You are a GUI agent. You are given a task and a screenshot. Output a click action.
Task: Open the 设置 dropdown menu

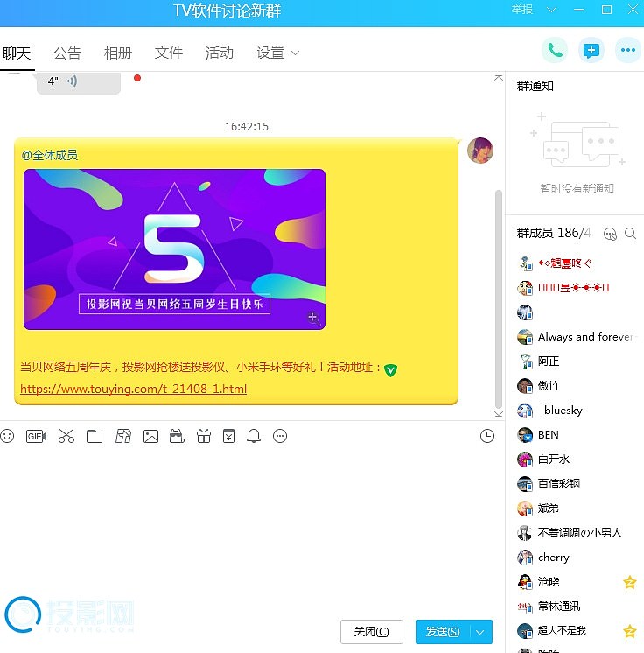[277, 53]
